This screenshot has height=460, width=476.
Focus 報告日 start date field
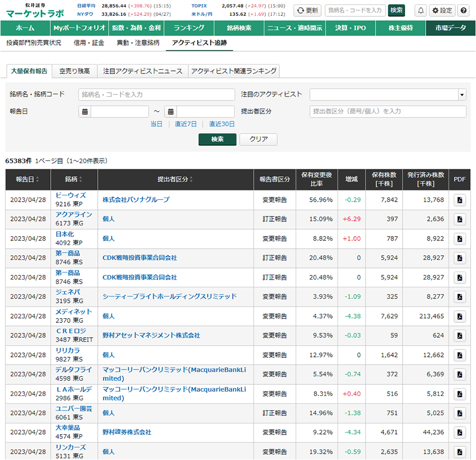click(120, 112)
